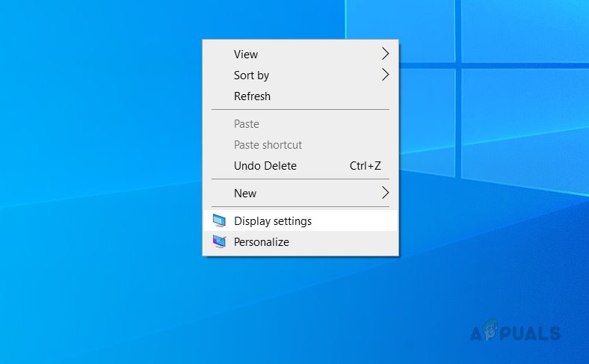Screen dimensions: 589x364
Task: Click the greyed-out Paste entry
Action: pos(300,124)
